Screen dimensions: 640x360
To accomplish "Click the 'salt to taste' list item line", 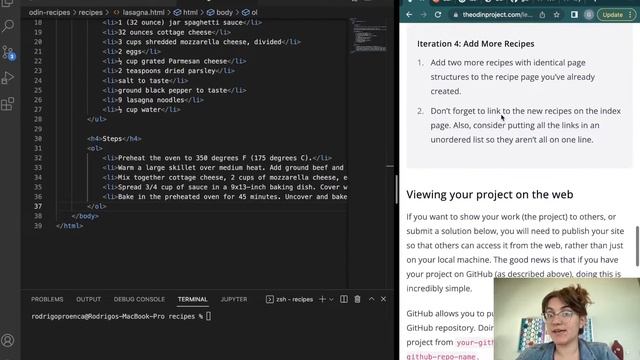I will point(145,80).
